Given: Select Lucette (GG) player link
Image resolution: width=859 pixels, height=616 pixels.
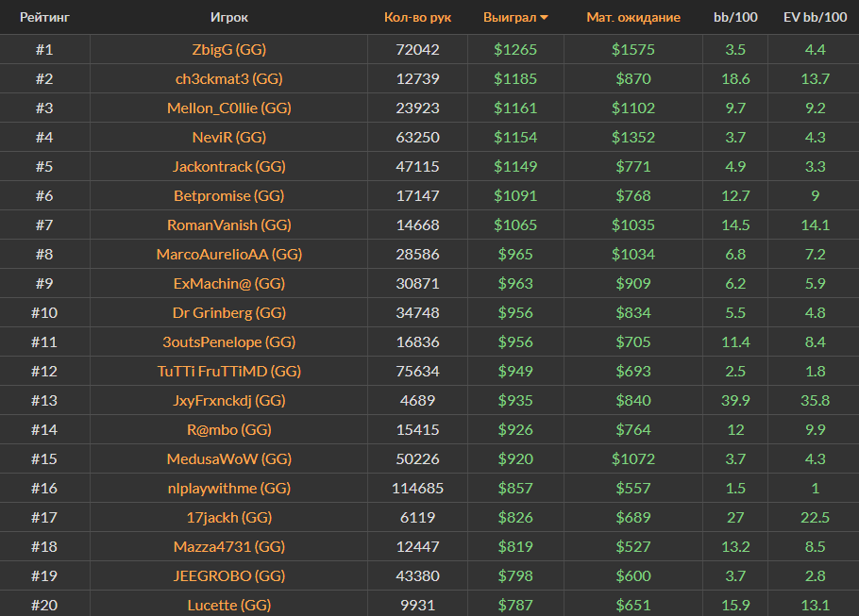Looking at the screenshot, I should tap(229, 605).
